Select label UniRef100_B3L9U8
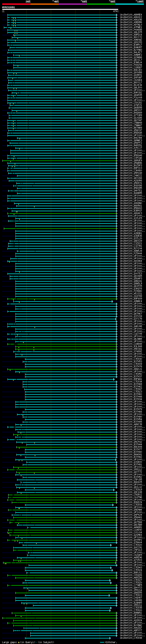Viewport: 146px width, 644px height. 131,346
